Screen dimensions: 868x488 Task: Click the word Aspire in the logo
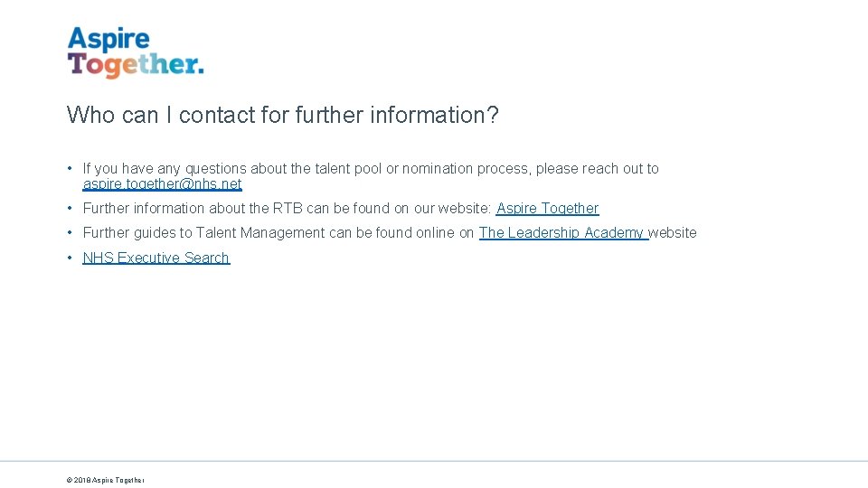108,39
